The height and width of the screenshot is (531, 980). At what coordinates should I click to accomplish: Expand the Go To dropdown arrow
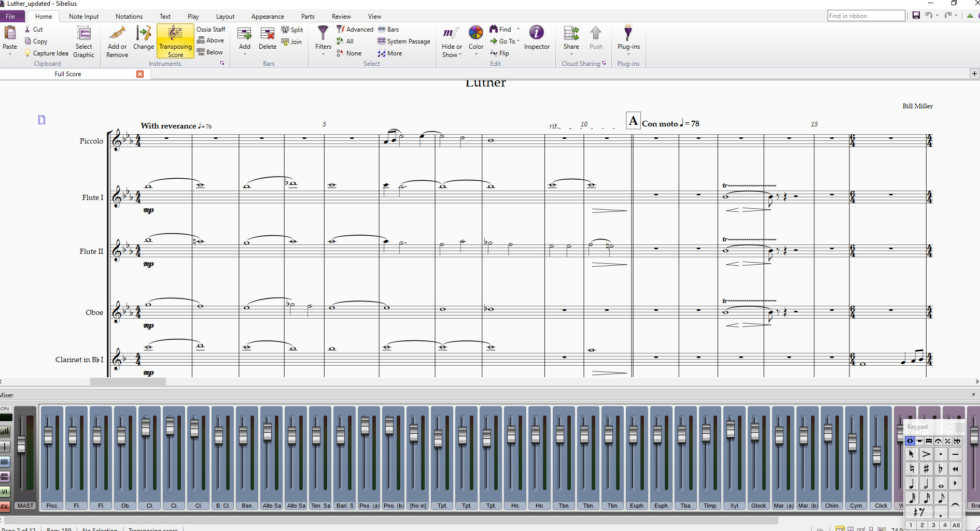518,41
